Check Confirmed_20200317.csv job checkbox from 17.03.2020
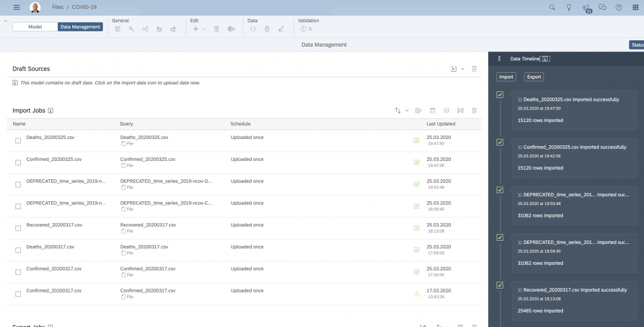The image size is (644, 327). 18,294
